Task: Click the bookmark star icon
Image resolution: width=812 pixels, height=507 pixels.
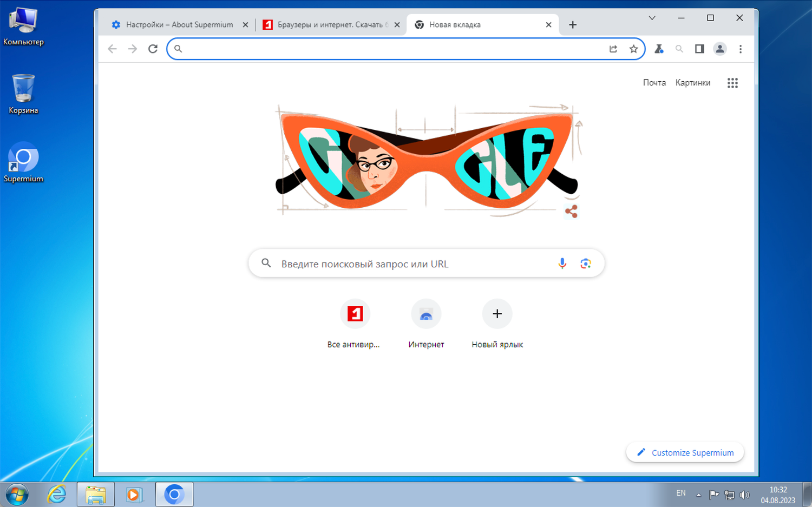Action: pyautogui.click(x=633, y=49)
